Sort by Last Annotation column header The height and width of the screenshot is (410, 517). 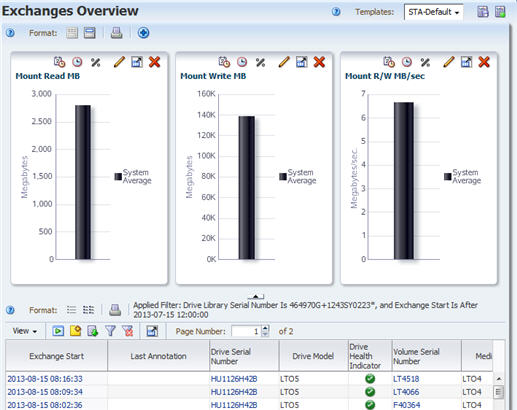[158, 356]
